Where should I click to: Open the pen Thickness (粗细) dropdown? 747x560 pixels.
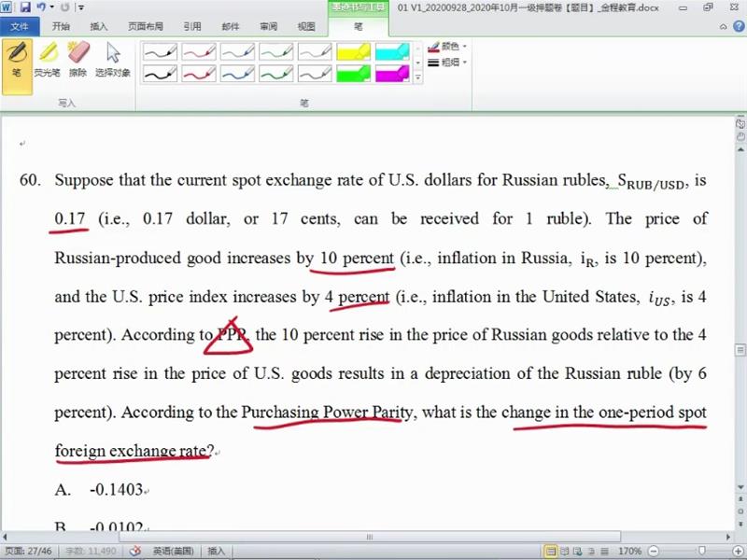447,62
